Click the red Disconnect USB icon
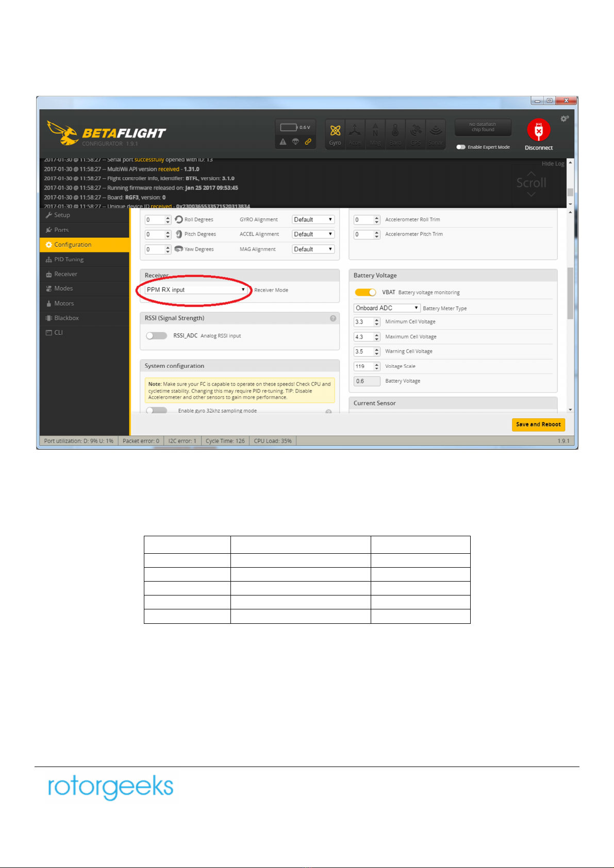 (539, 131)
